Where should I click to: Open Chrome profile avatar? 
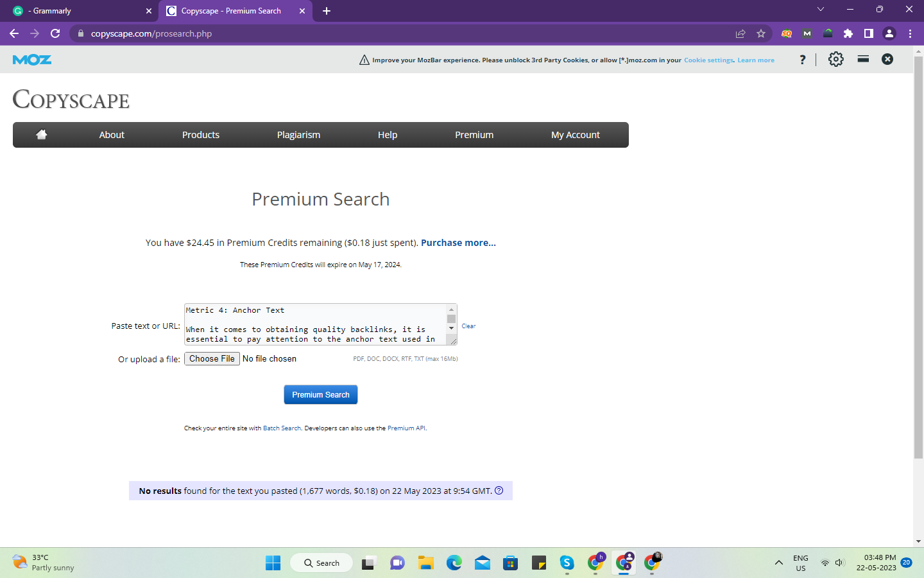pos(889,33)
